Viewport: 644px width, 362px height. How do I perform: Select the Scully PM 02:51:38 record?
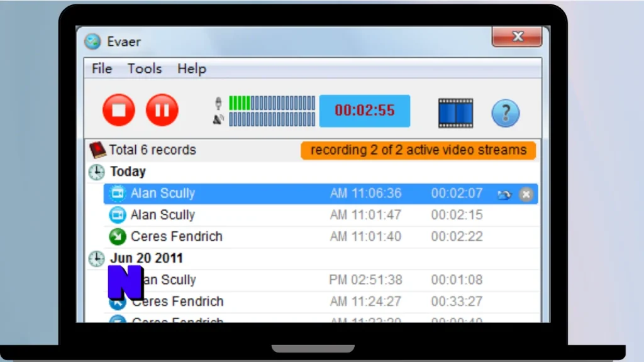click(321, 280)
